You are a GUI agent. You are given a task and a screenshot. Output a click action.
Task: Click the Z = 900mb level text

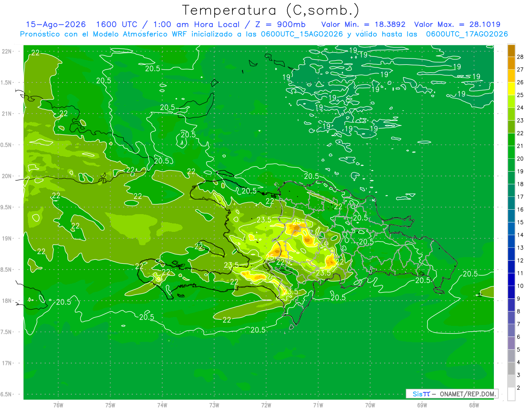pos(280,24)
